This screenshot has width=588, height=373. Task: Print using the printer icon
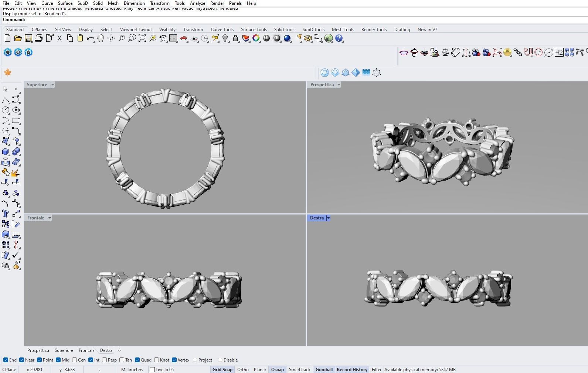[38, 38]
